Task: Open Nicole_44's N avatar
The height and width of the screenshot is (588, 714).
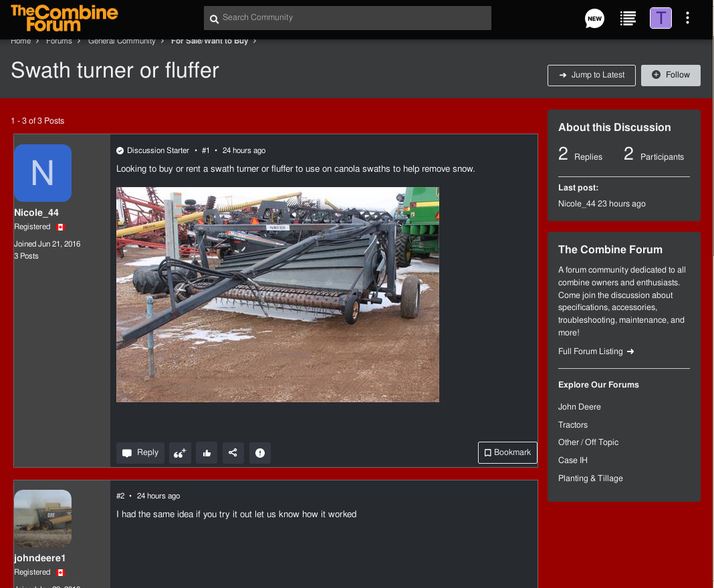Action: click(43, 173)
